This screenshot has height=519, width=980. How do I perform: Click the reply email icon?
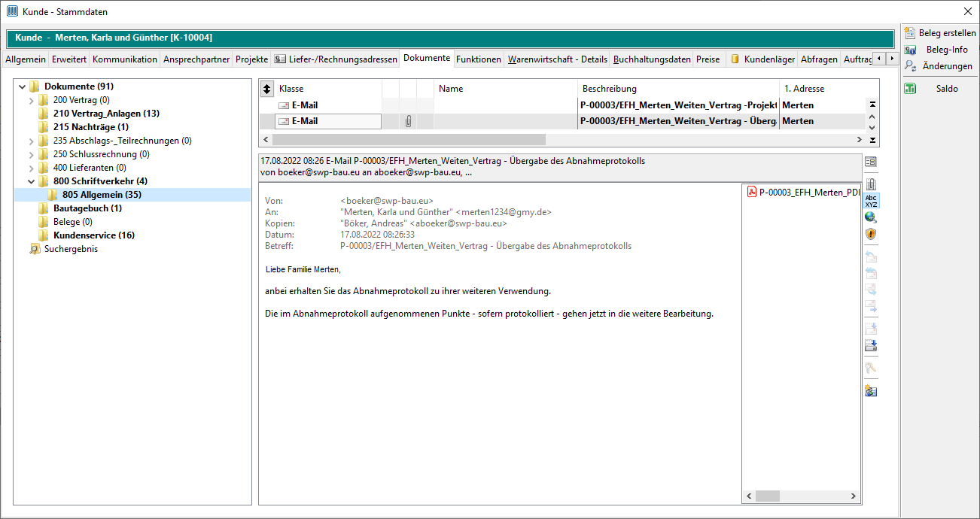tap(871, 256)
